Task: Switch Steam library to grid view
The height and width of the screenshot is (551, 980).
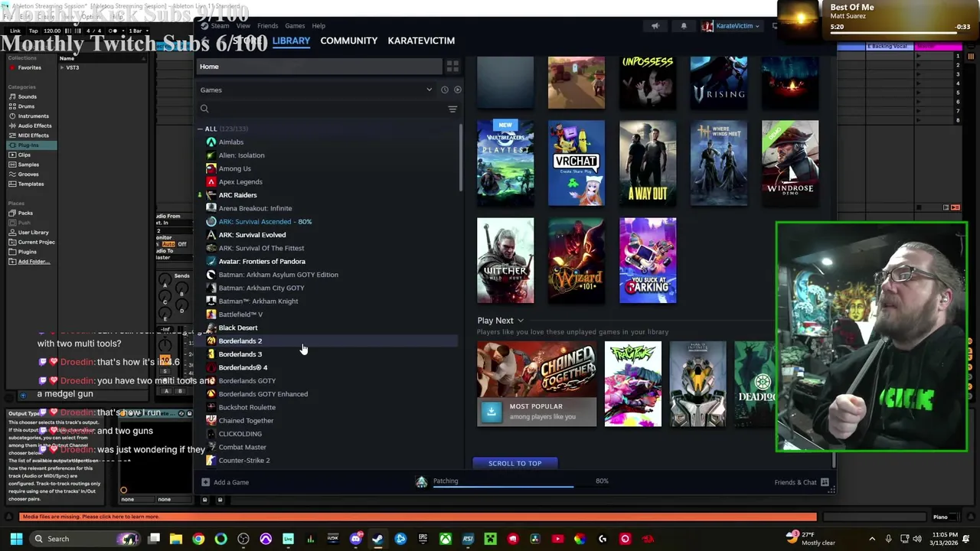Action: (x=452, y=67)
